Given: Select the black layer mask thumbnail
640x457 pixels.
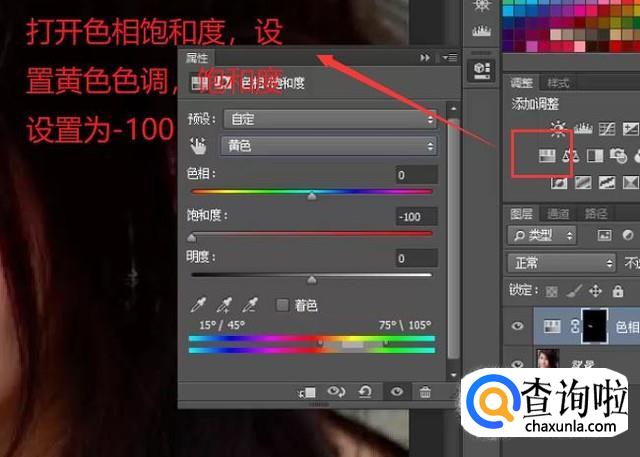Looking at the screenshot, I should pos(595,326).
